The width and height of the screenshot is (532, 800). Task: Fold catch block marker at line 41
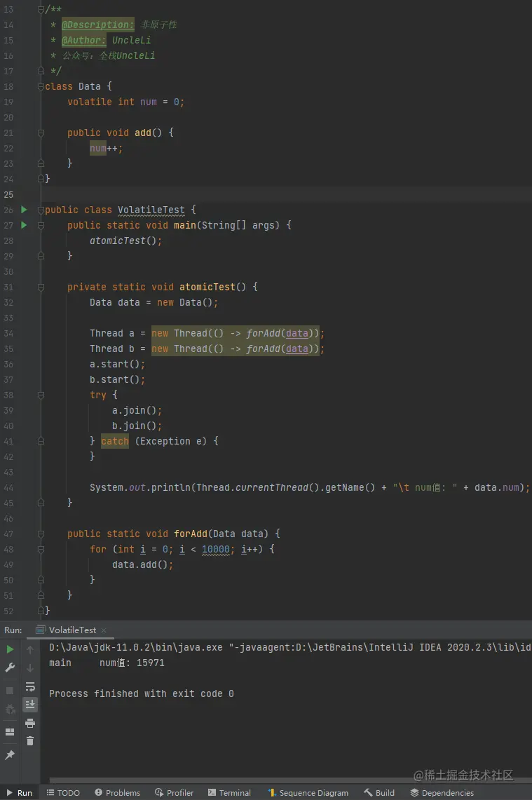pos(41,441)
